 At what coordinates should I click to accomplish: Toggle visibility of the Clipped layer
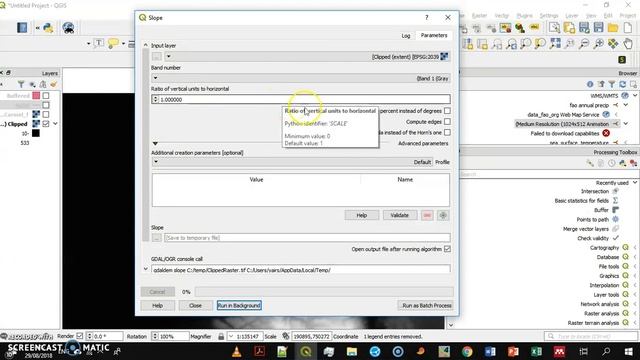point(46,124)
